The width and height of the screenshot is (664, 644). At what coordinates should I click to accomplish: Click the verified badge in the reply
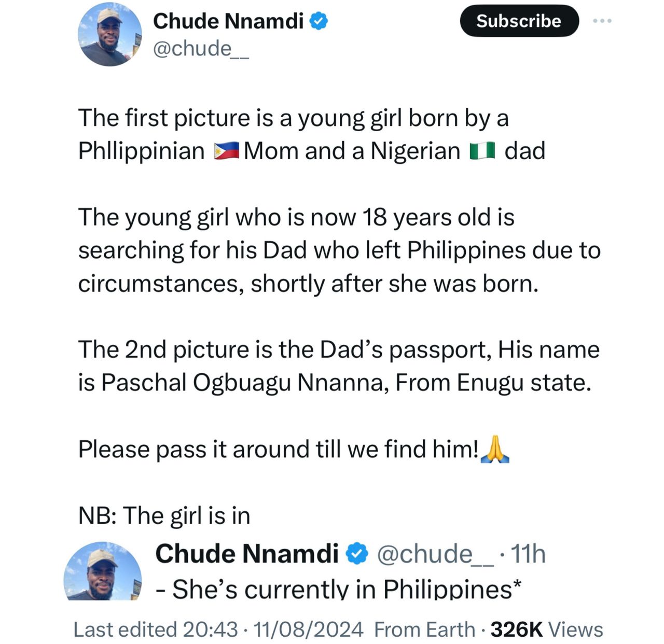(356, 554)
